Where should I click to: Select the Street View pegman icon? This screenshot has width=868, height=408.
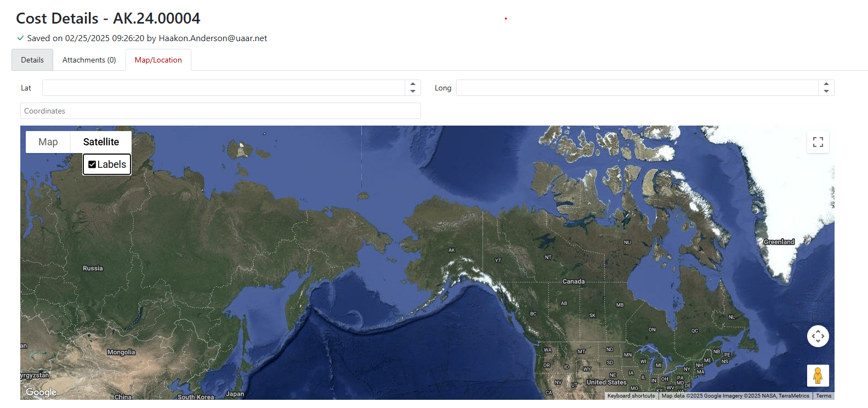click(x=818, y=376)
